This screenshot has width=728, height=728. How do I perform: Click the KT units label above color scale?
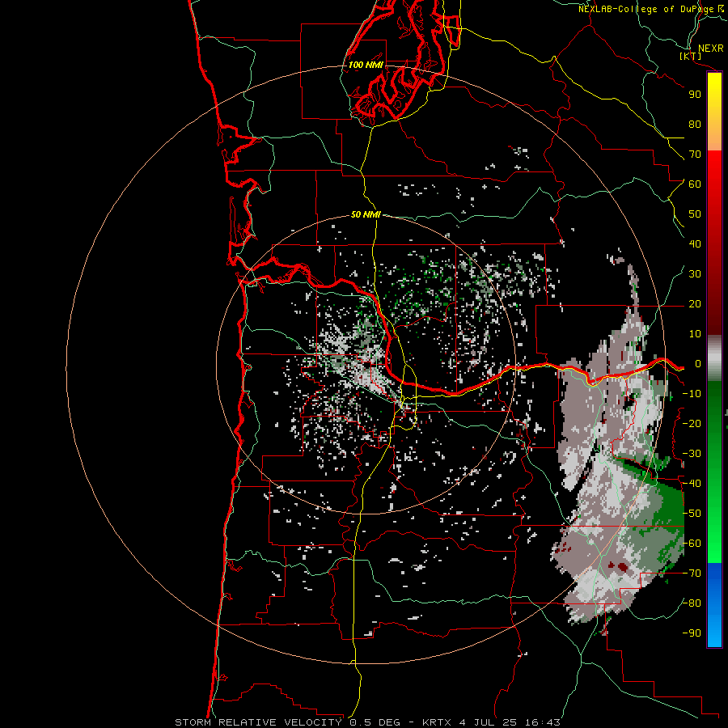[x=691, y=57]
